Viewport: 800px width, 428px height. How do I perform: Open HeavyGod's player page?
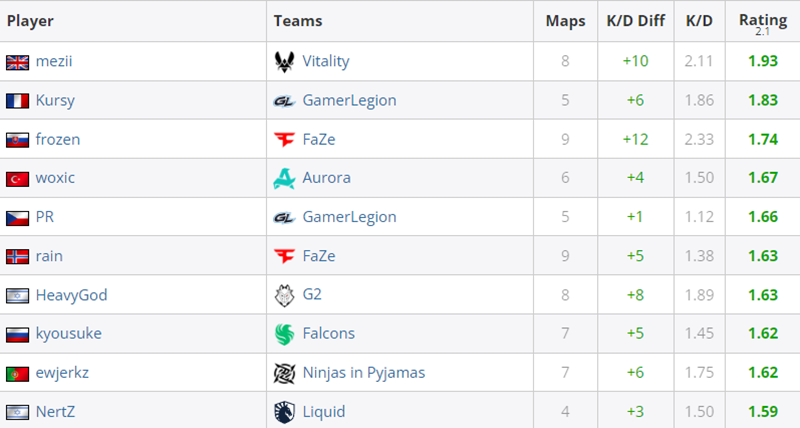[71, 295]
